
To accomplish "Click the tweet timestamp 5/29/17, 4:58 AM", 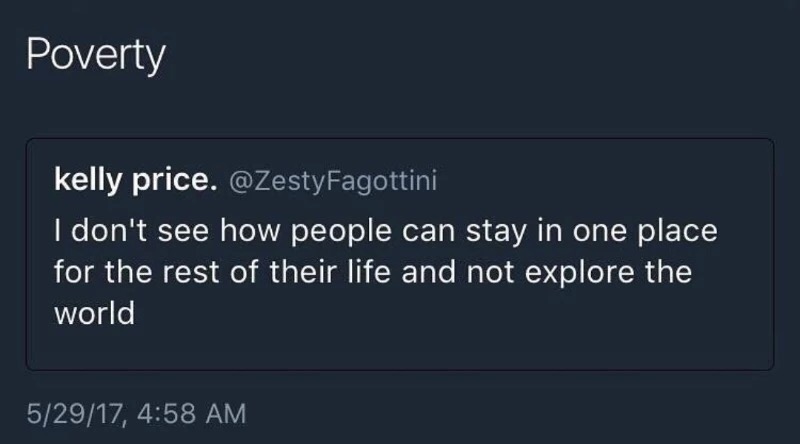I will pyautogui.click(x=136, y=412).
